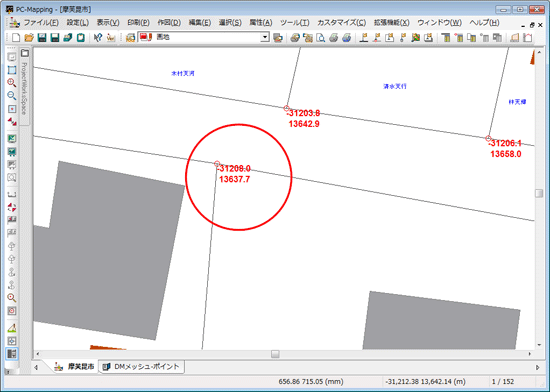Click the first blue save disk icon
This screenshot has height=392, width=550.
click(42, 37)
